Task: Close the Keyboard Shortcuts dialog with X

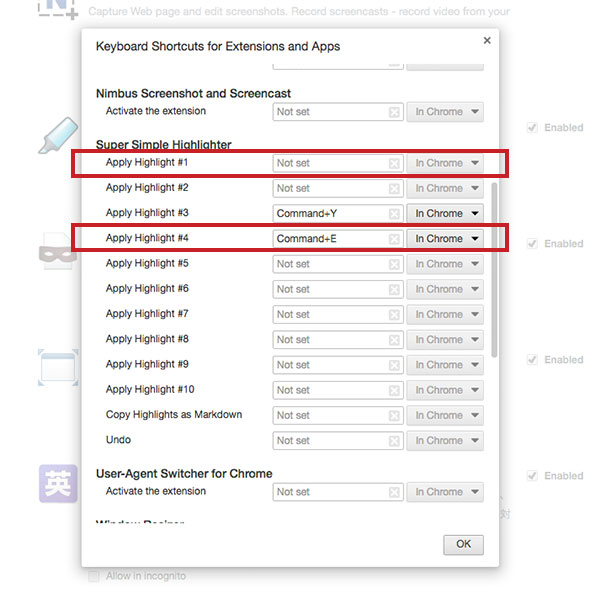Action: click(x=487, y=41)
